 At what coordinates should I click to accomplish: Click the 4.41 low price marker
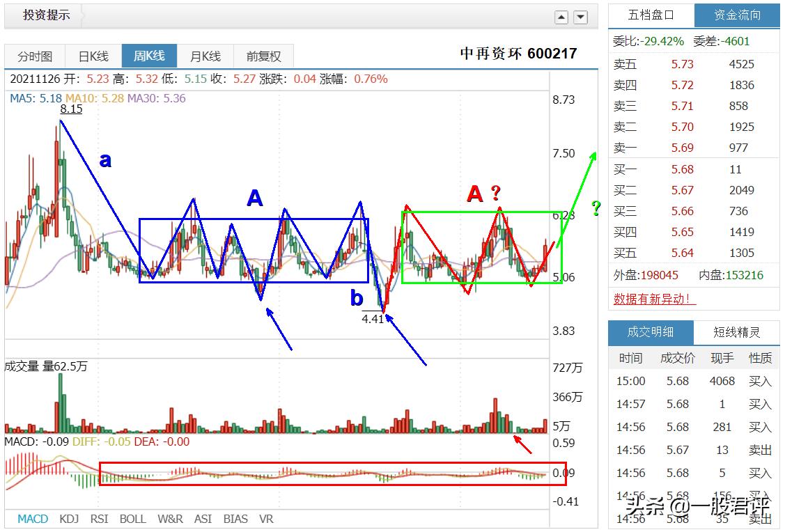(373, 319)
